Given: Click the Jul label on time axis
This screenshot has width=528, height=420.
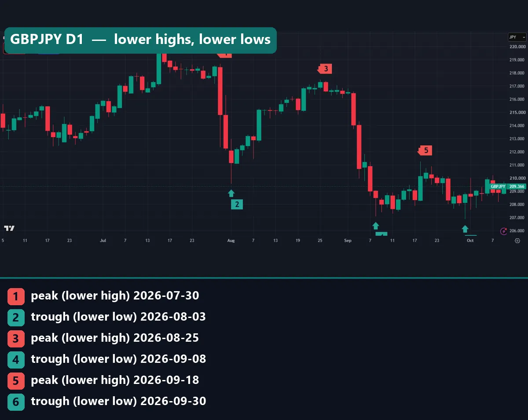Looking at the screenshot, I should click(103, 241).
